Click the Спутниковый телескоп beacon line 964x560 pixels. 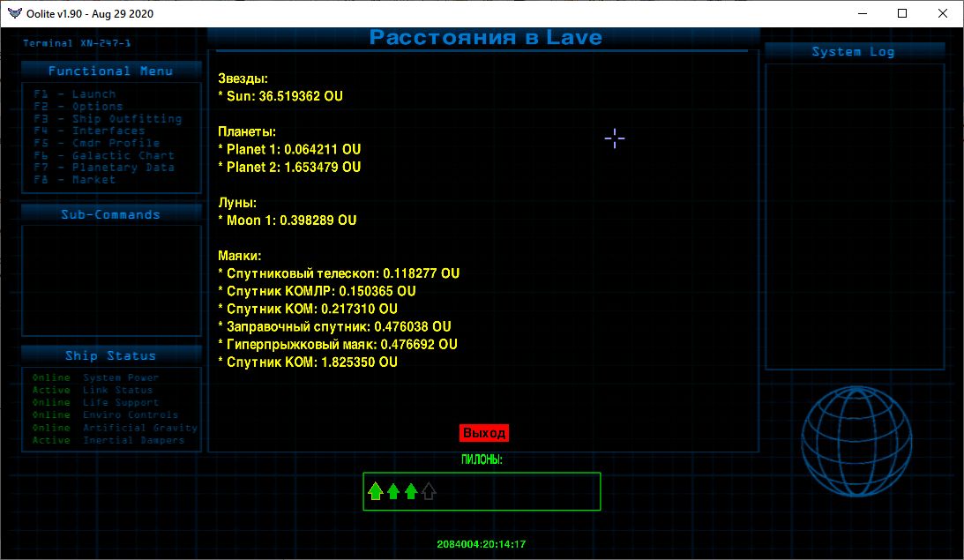click(x=339, y=273)
